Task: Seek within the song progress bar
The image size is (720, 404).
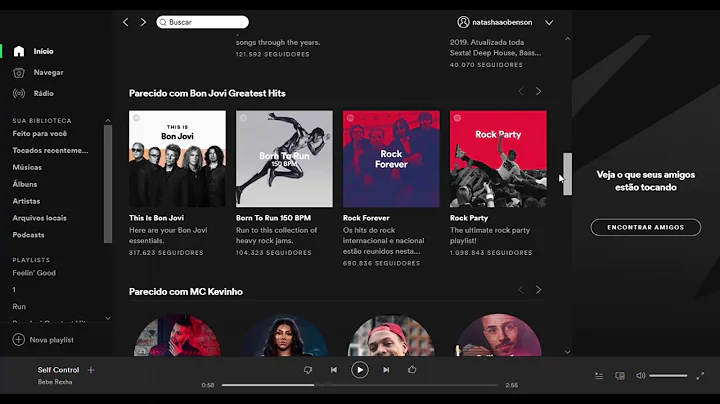Action: tap(360, 385)
